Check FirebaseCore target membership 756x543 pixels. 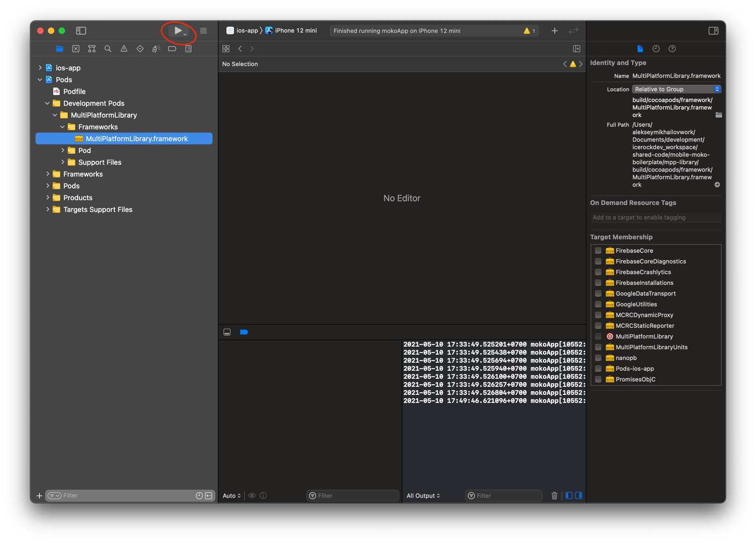[x=598, y=251]
